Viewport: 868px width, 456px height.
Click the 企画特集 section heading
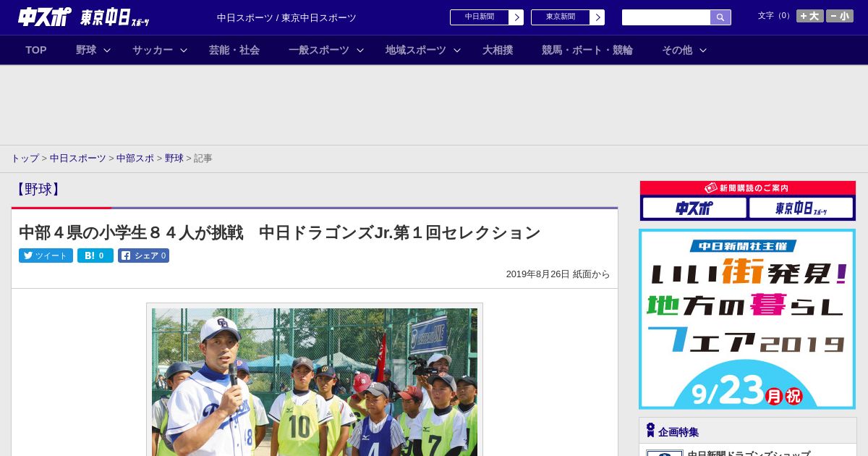click(678, 431)
